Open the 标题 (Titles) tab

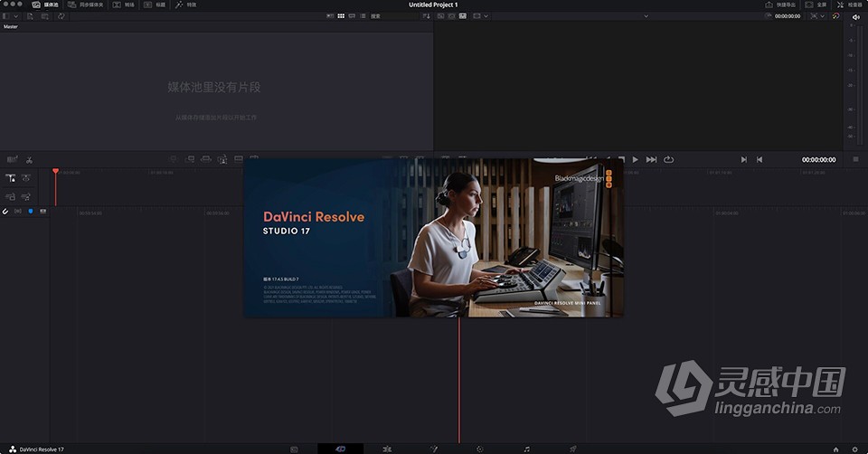(x=155, y=5)
